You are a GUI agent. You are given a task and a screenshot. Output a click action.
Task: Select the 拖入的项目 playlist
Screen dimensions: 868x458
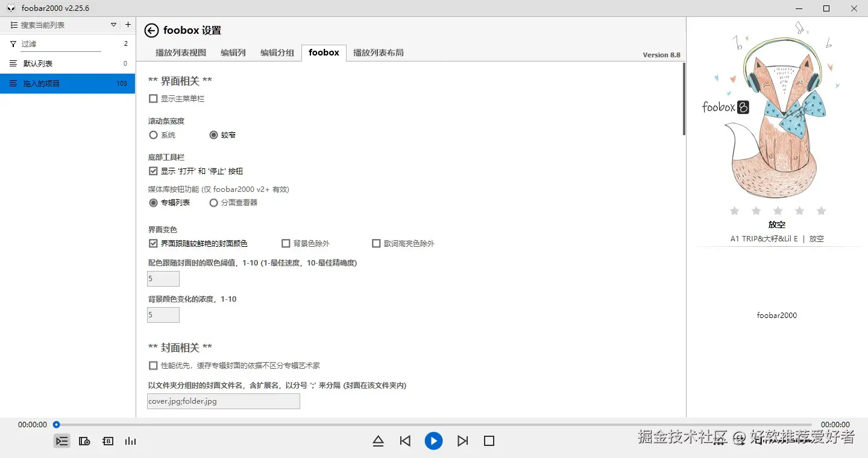tap(68, 83)
